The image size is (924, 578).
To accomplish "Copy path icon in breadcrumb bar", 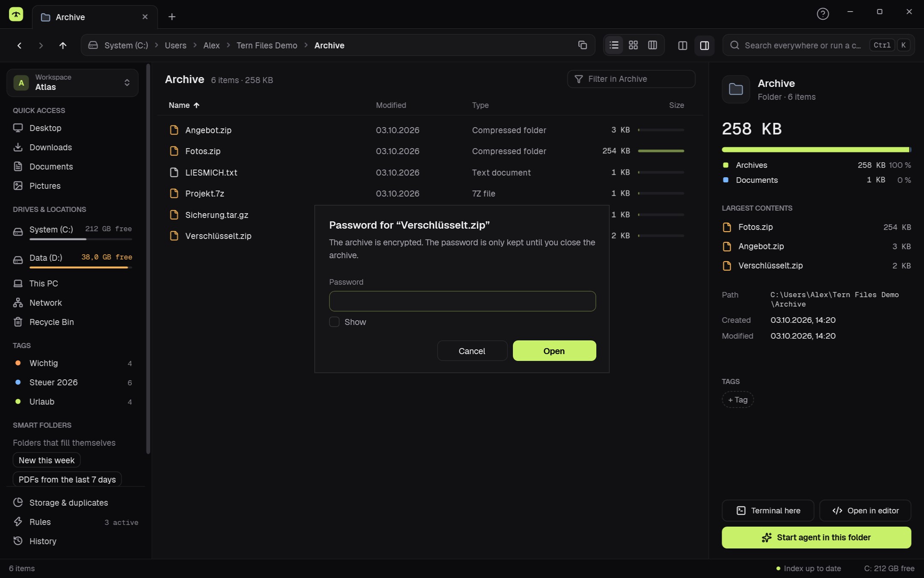I will [x=582, y=45].
